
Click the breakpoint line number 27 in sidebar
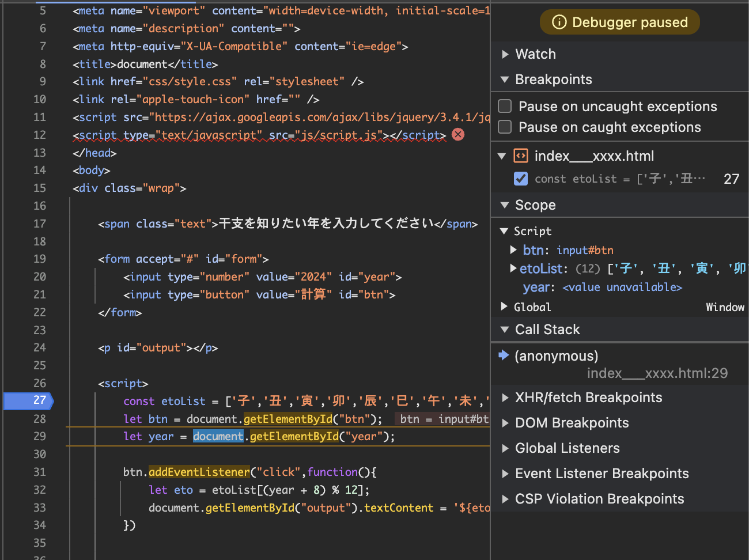[731, 179]
